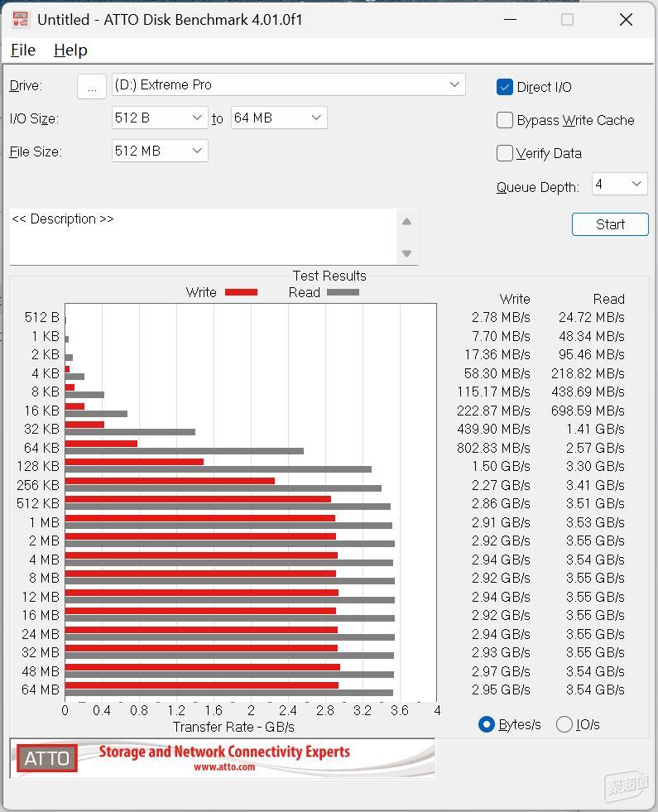This screenshot has width=658, height=812.
Task: Uncheck the Direct I/O checkbox
Action: [x=504, y=87]
